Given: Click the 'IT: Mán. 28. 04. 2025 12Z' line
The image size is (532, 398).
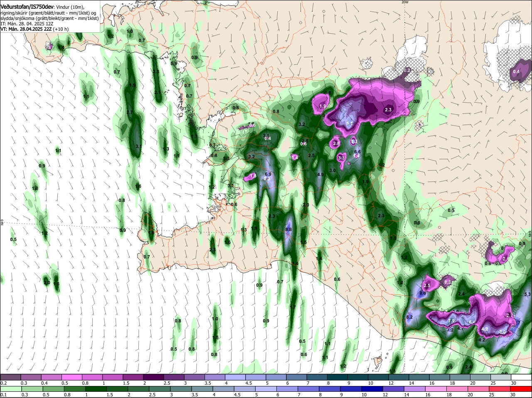Looking at the screenshot, I should pyautogui.click(x=27, y=24).
